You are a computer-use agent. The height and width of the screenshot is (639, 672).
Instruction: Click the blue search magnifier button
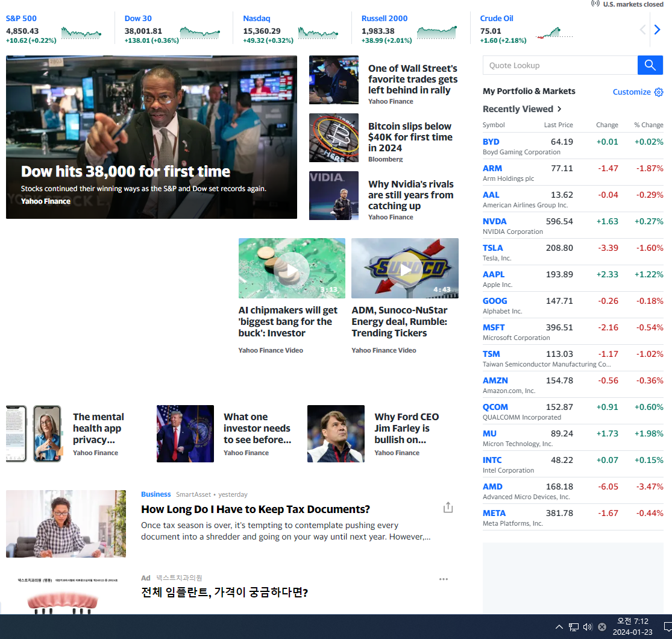[650, 65]
